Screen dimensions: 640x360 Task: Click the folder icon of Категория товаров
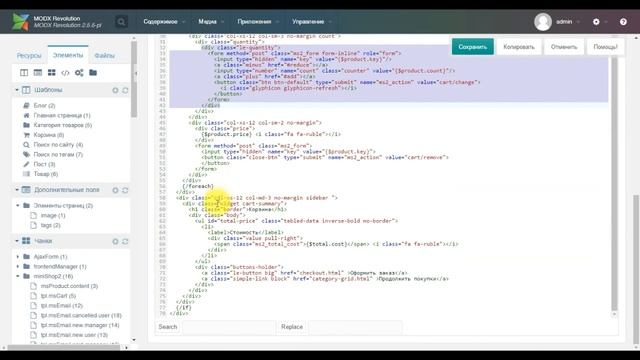[27, 125]
